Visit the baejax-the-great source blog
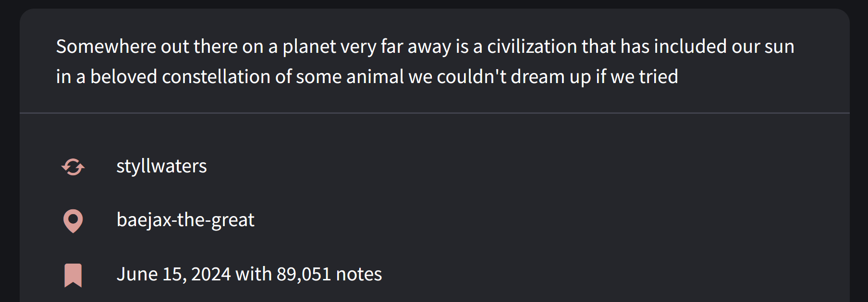This screenshot has height=302, width=868. coord(185,220)
